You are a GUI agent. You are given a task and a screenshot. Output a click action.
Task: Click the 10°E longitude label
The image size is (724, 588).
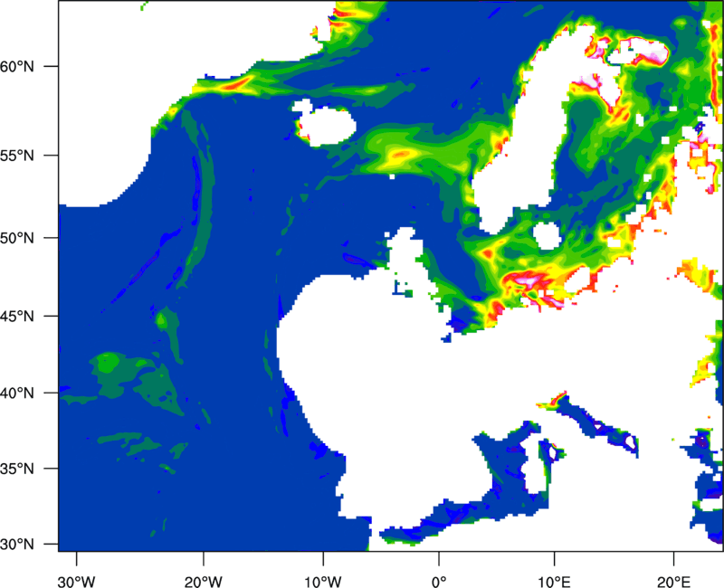[x=554, y=582]
